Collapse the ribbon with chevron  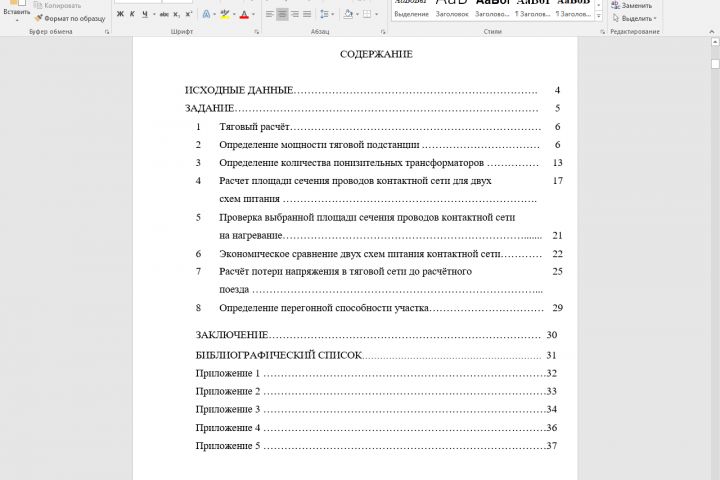(x=712, y=32)
